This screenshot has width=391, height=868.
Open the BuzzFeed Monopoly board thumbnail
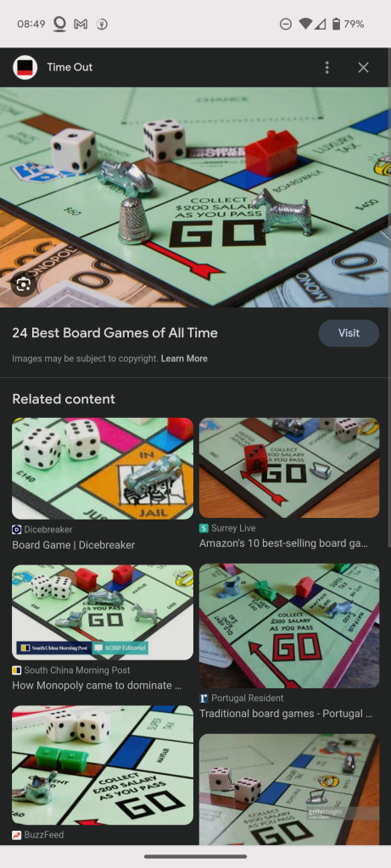tap(103, 765)
